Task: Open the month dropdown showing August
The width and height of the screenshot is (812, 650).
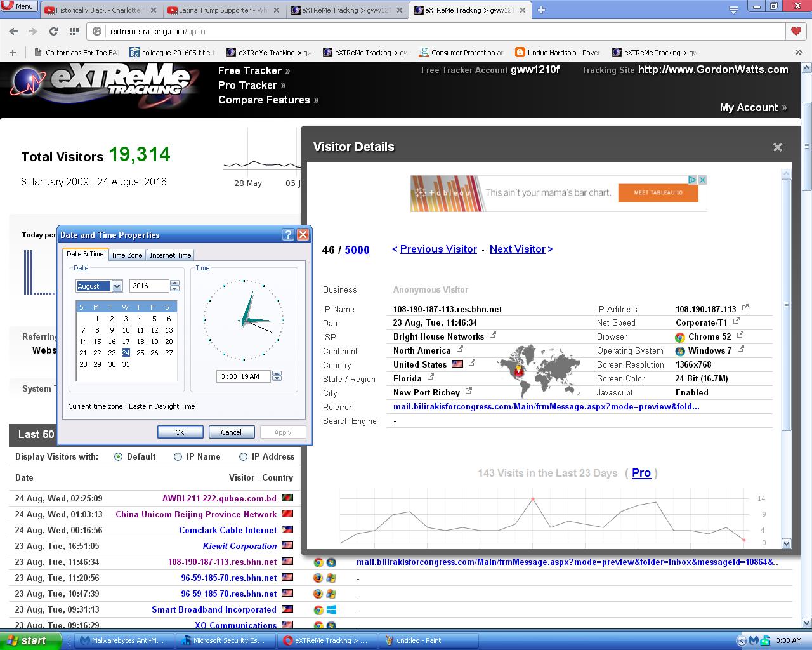Action: point(117,286)
